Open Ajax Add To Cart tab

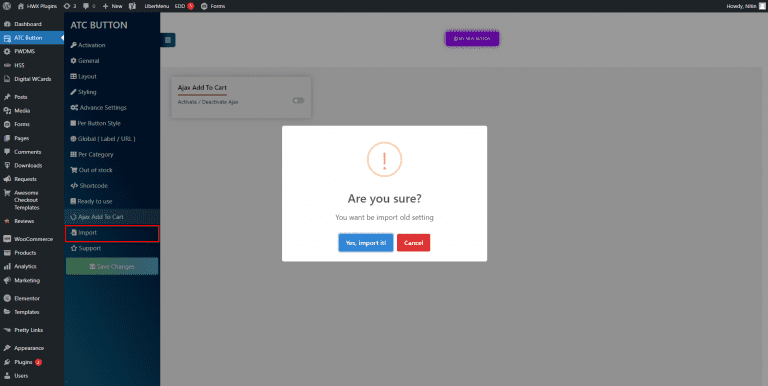(112, 217)
